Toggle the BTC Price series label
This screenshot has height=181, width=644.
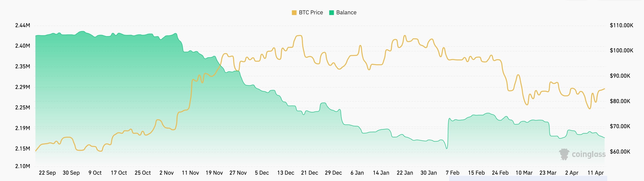(311, 12)
